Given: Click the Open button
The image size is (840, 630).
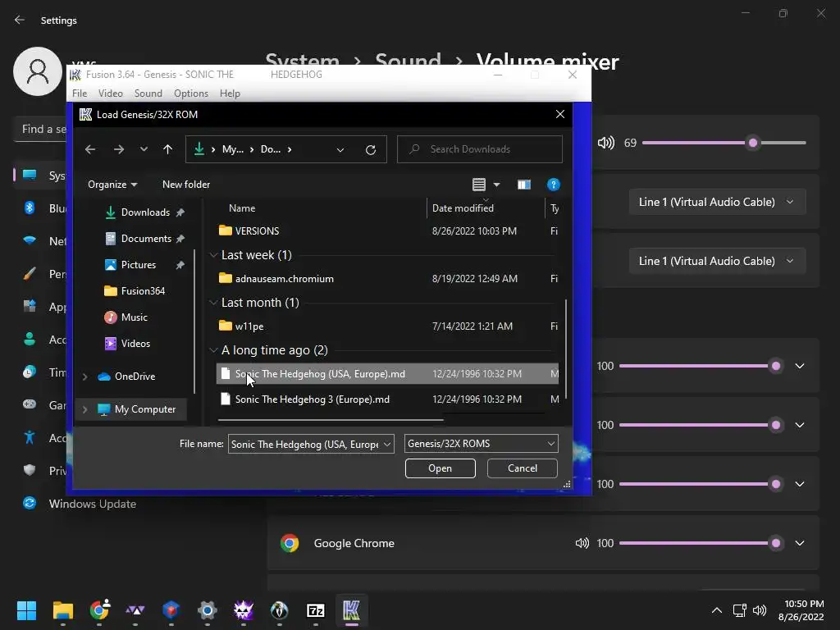Looking at the screenshot, I should [441, 468].
